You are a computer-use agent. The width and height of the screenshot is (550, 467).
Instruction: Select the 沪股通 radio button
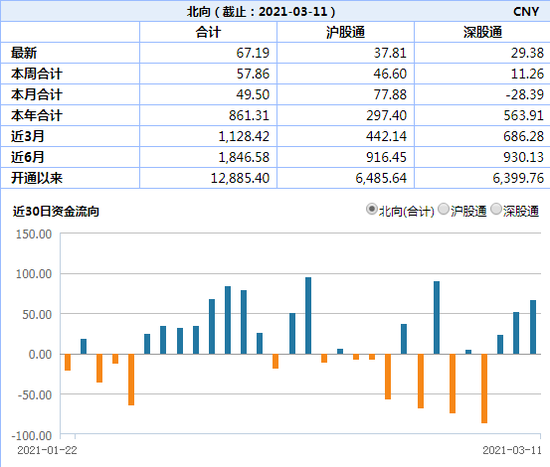(x=444, y=209)
